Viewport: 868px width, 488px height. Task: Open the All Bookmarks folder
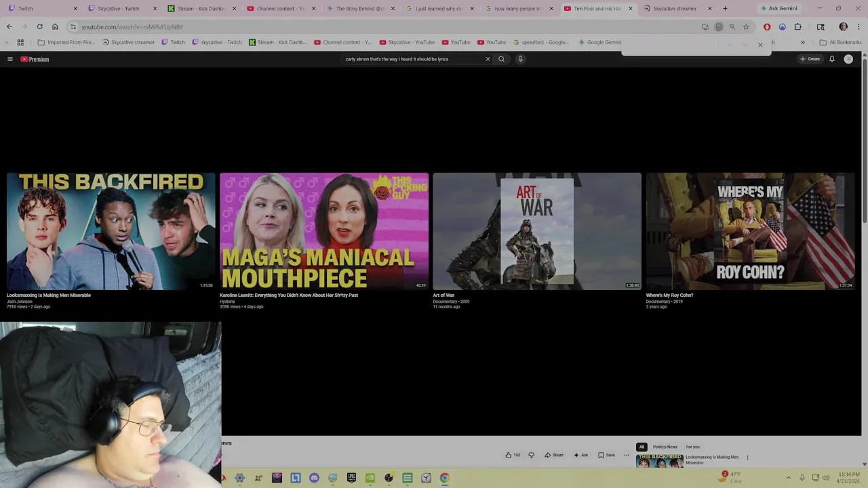[x=841, y=42]
